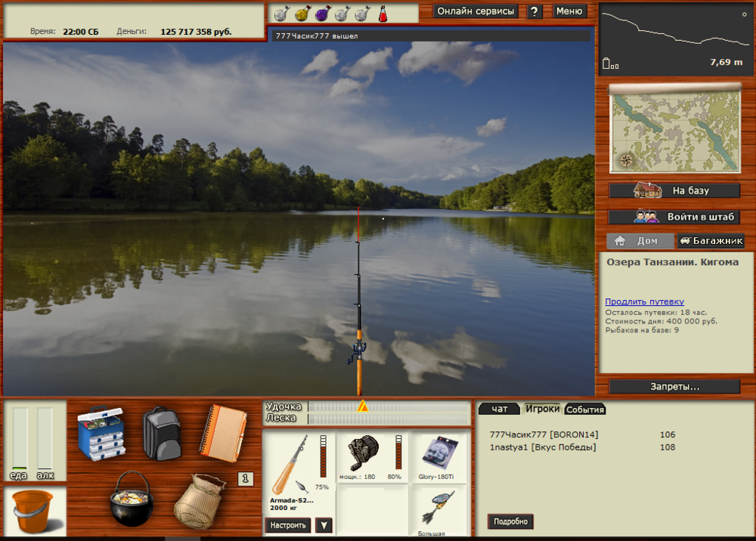The image size is (756, 541).
Task: Switch to the События tab
Action: point(586,409)
